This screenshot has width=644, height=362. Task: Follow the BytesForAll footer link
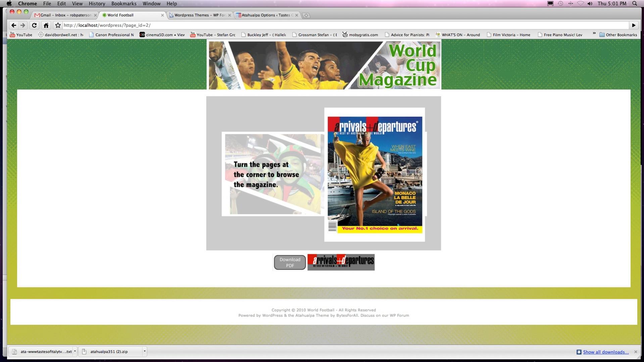click(x=347, y=315)
